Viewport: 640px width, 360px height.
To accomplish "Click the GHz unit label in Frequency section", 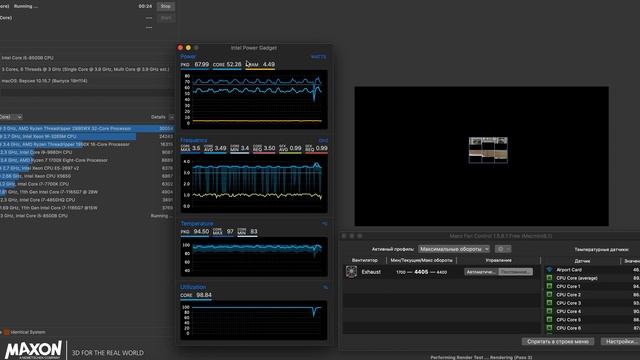I will (x=323, y=140).
